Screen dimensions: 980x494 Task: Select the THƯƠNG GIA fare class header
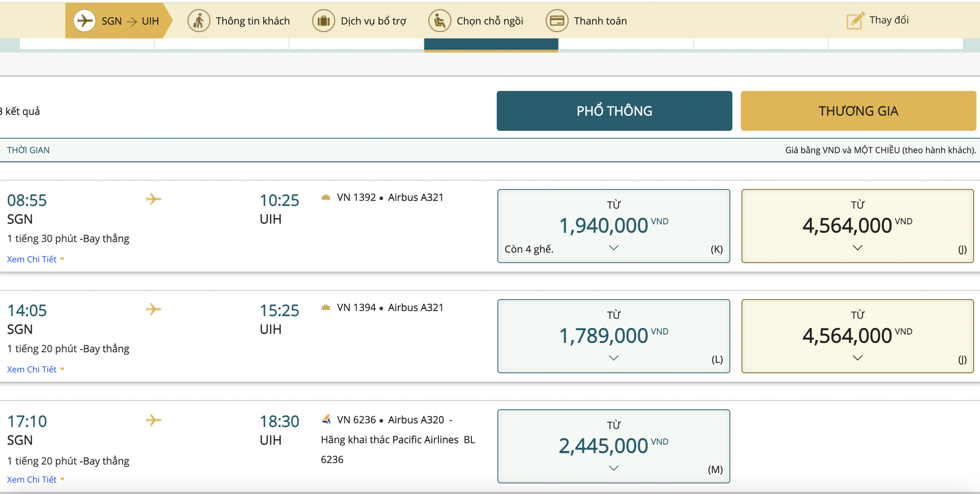click(x=858, y=111)
